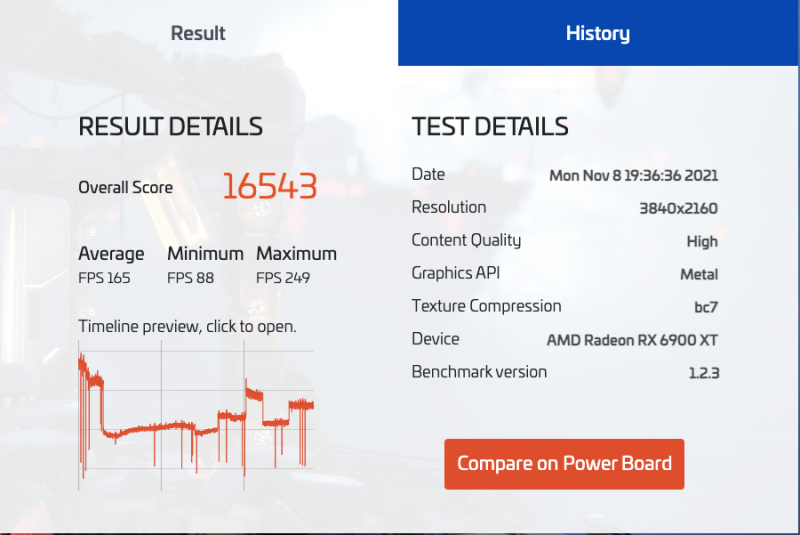This screenshot has height=535, width=800.
Task: Click the device name AMD Radeon RX 6900 XT
Action: coord(632,340)
